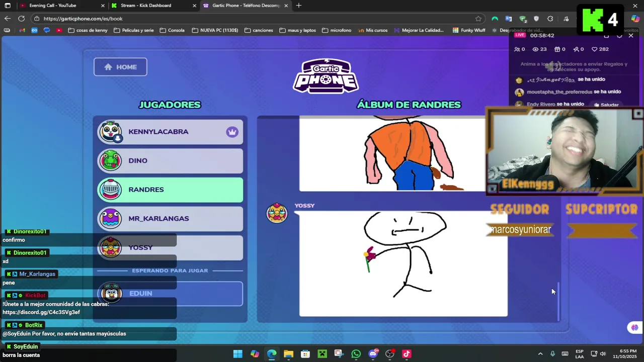
Task: Close the Gartic Phone tab
Action: point(286,6)
